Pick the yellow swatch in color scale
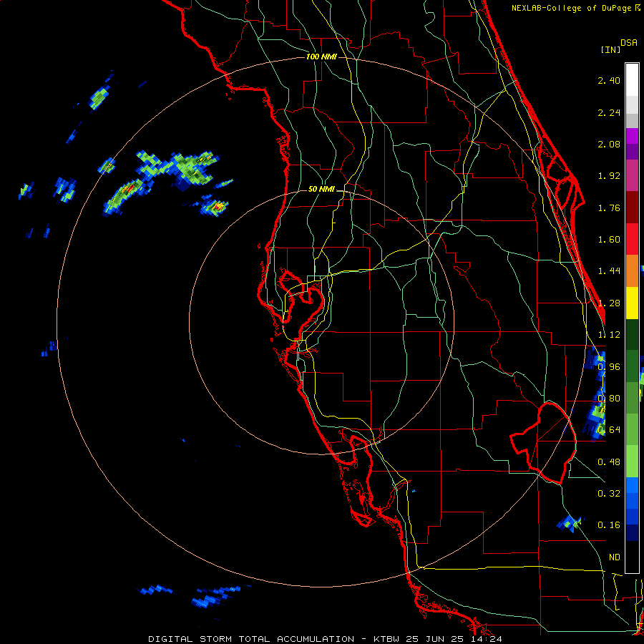The height and width of the screenshot is (644, 644). point(632,303)
